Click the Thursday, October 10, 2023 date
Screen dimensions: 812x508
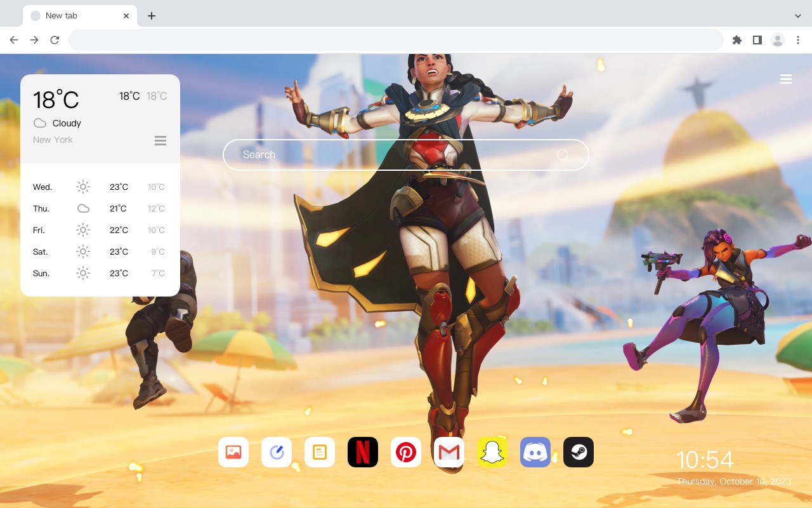pos(734,481)
